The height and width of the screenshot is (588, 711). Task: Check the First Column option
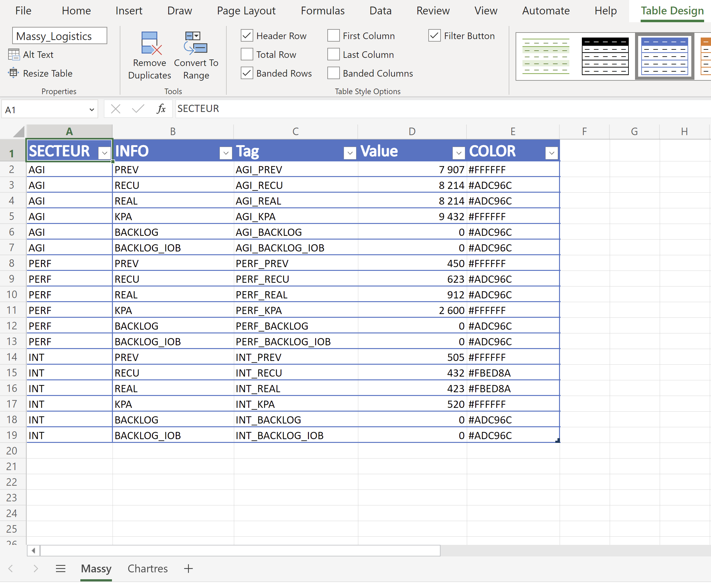coord(333,36)
